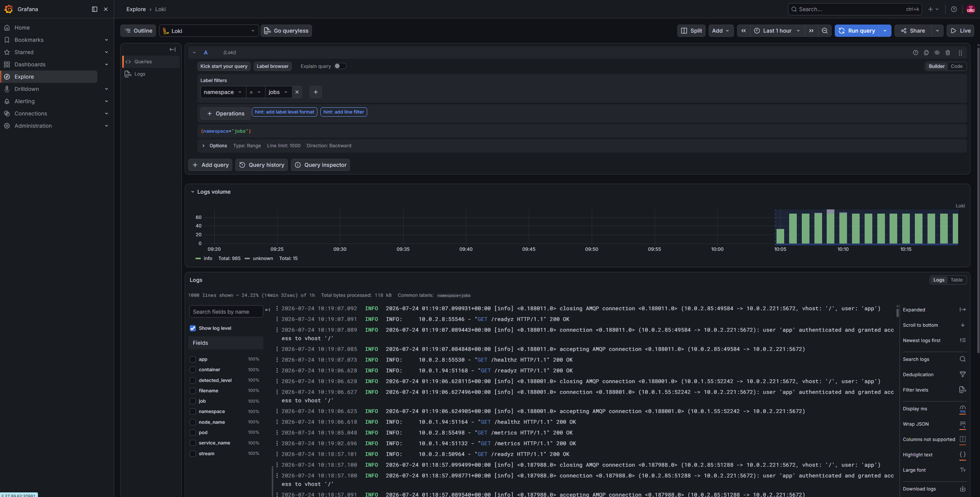Zoom out the time range
The width and height of the screenshot is (980, 497).
[825, 31]
